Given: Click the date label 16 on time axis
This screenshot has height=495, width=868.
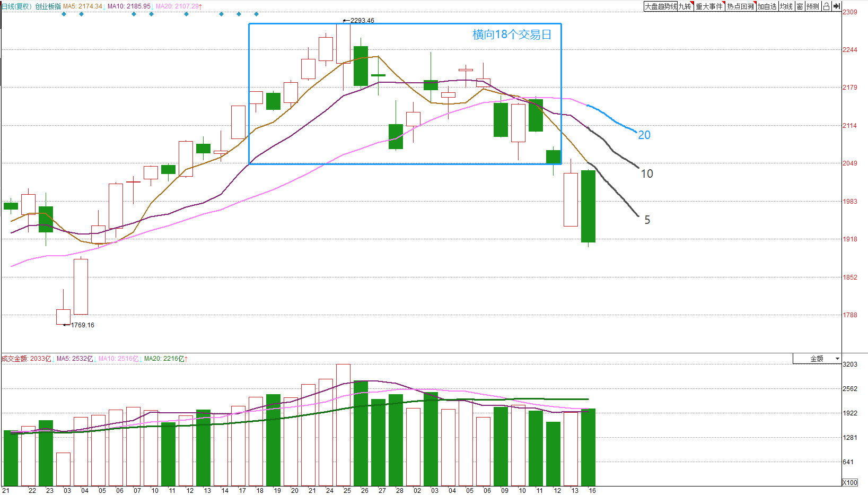Looking at the screenshot, I should point(592,490).
